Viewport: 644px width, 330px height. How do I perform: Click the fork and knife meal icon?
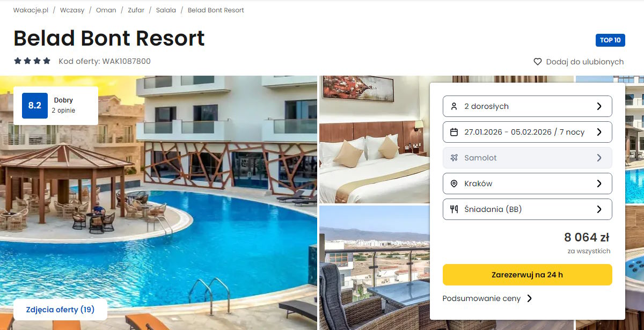click(454, 209)
